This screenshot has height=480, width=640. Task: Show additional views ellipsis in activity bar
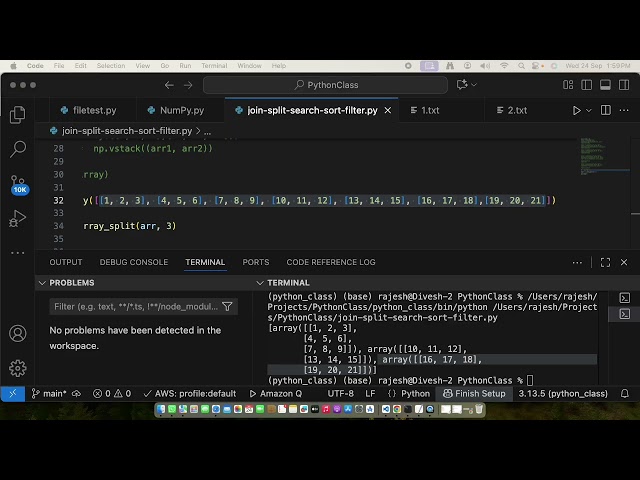tap(18, 253)
